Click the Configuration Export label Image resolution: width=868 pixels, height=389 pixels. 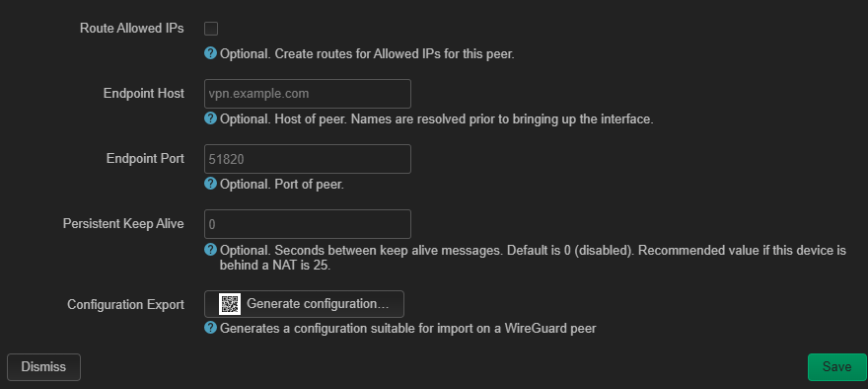pyautogui.click(x=125, y=305)
